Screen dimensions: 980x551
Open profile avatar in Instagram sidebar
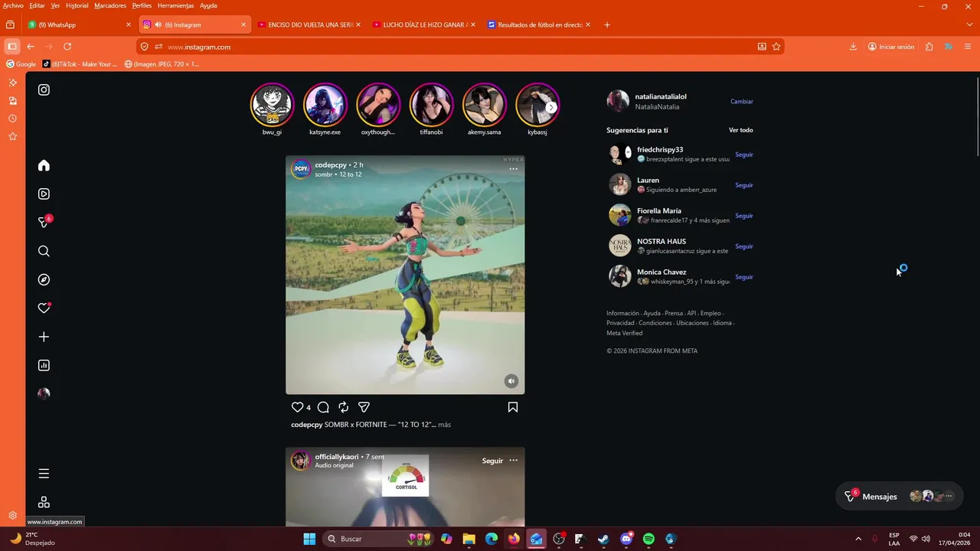pos(44,393)
